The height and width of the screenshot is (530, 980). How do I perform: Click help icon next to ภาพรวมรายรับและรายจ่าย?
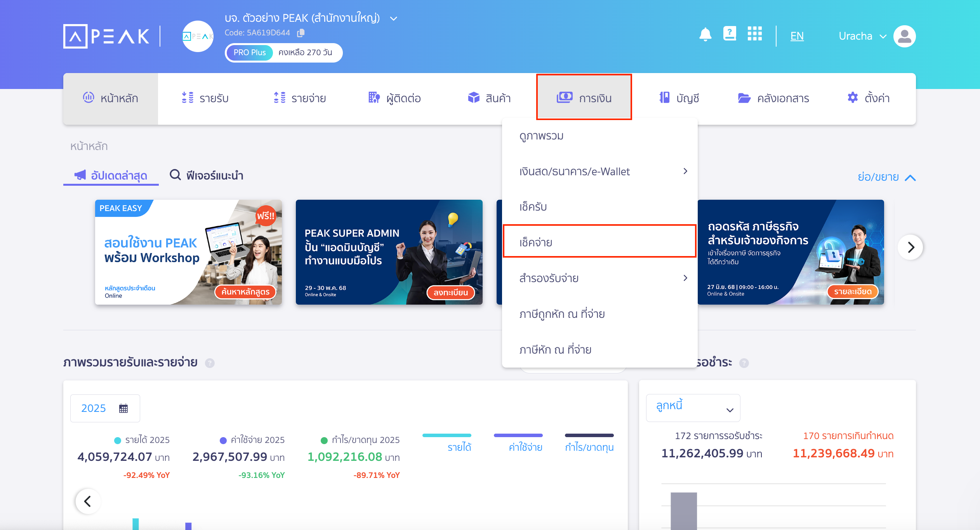(210, 363)
